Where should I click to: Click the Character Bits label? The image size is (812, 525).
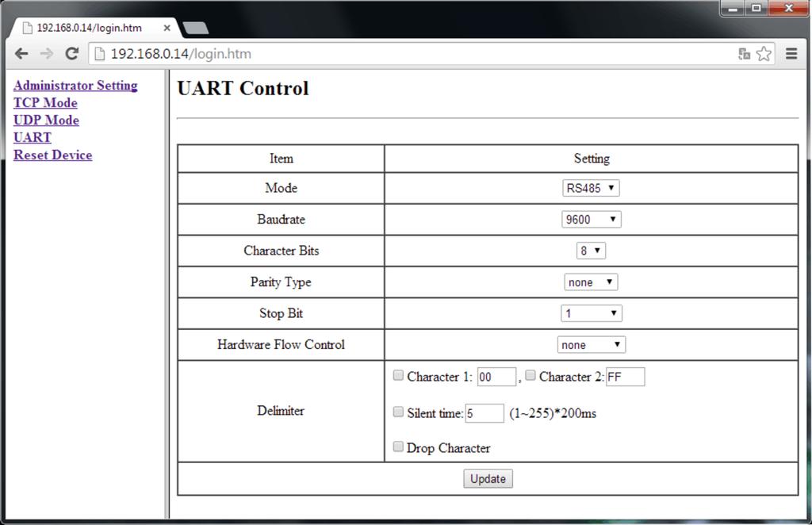click(282, 251)
